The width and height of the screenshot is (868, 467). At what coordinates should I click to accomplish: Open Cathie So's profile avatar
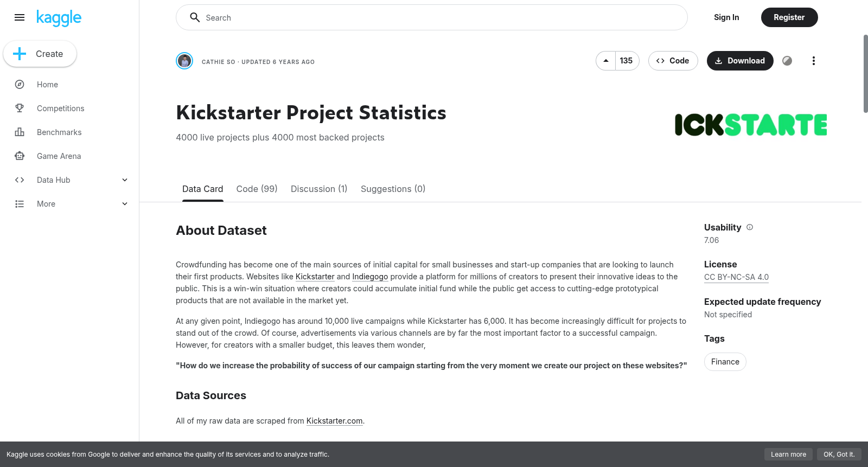tap(184, 61)
